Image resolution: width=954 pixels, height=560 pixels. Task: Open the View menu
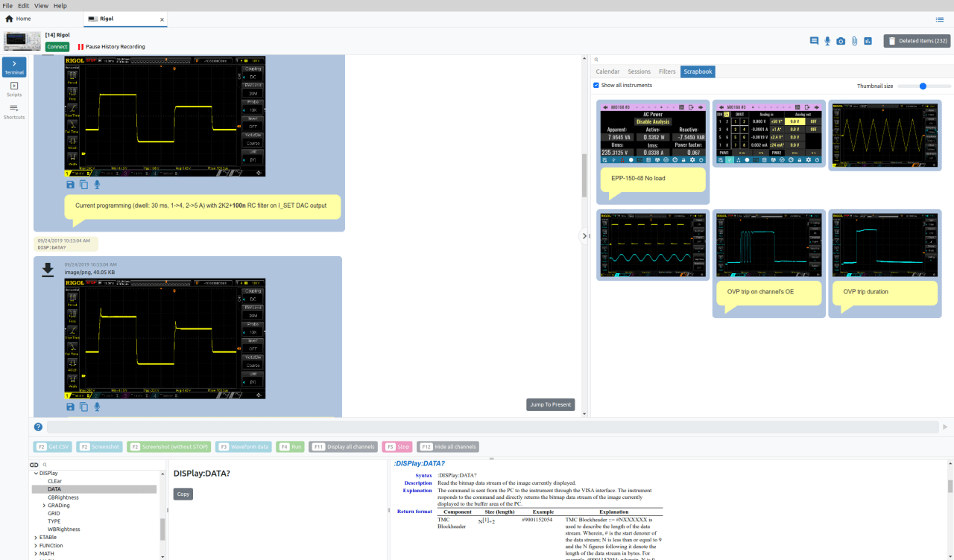(x=41, y=5)
